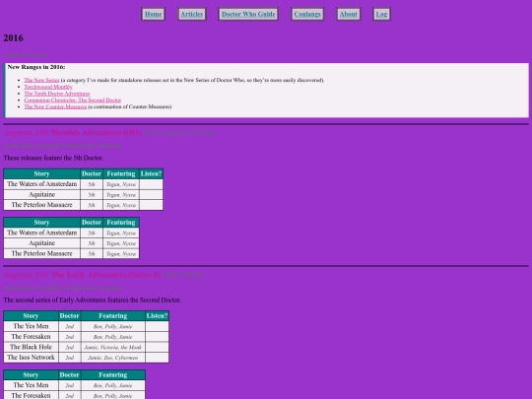This screenshot has height=399, width=532.
Task: Click the empty Listen? cell for The Peterloo Massacre
Action: pos(152,205)
